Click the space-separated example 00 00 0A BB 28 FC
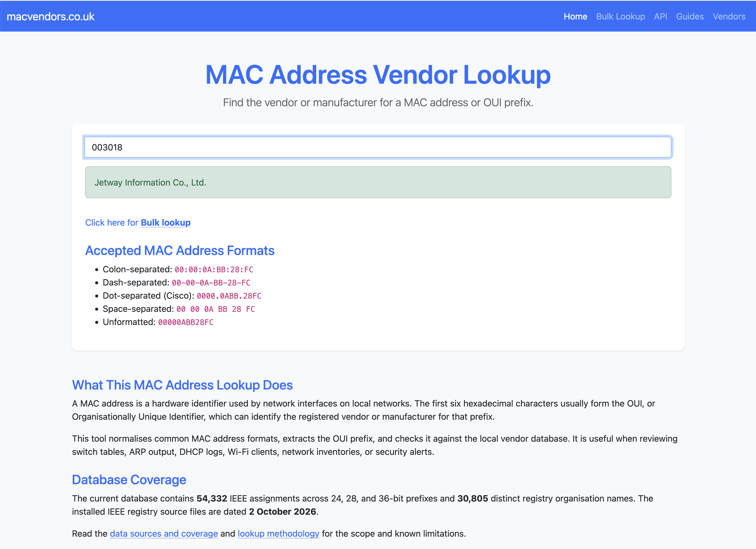 (x=216, y=309)
